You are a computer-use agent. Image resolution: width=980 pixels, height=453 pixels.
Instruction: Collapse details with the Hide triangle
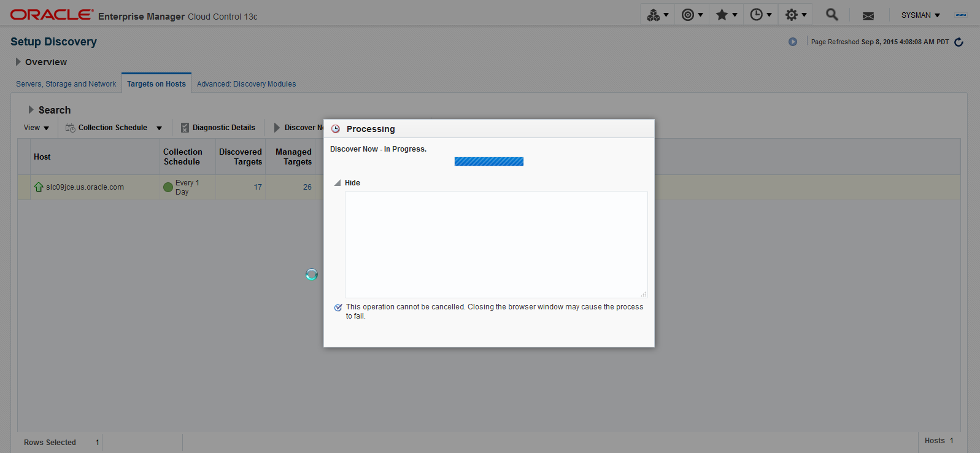(x=338, y=183)
